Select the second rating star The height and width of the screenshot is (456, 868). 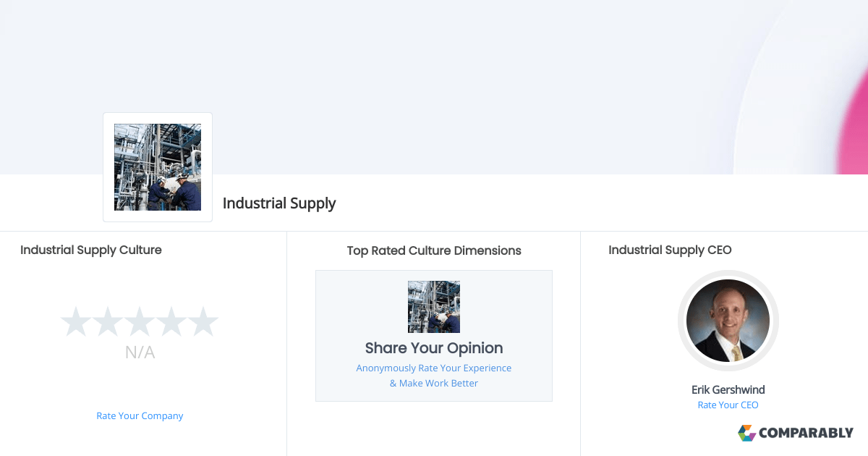(x=108, y=321)
